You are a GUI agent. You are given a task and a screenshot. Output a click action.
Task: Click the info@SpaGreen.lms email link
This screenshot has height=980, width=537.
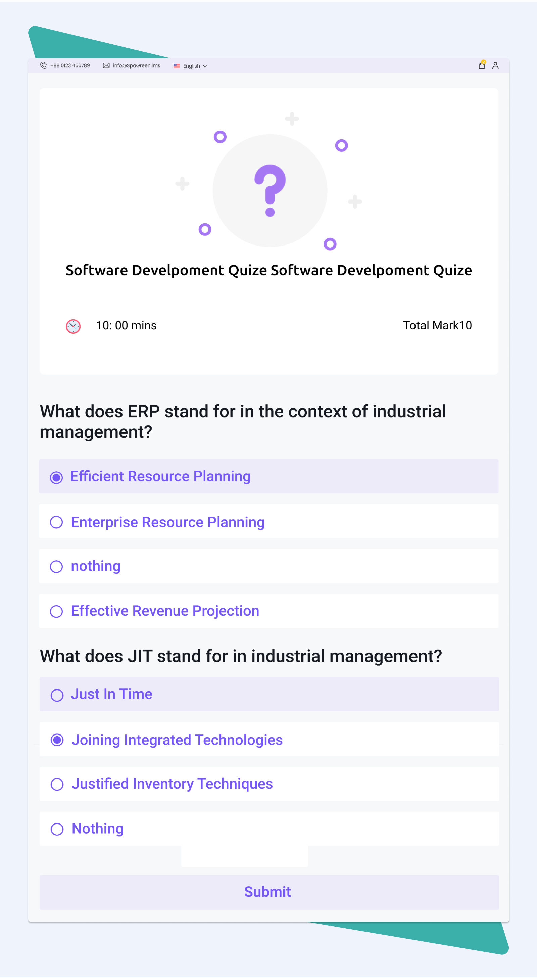tap(137, 65)
